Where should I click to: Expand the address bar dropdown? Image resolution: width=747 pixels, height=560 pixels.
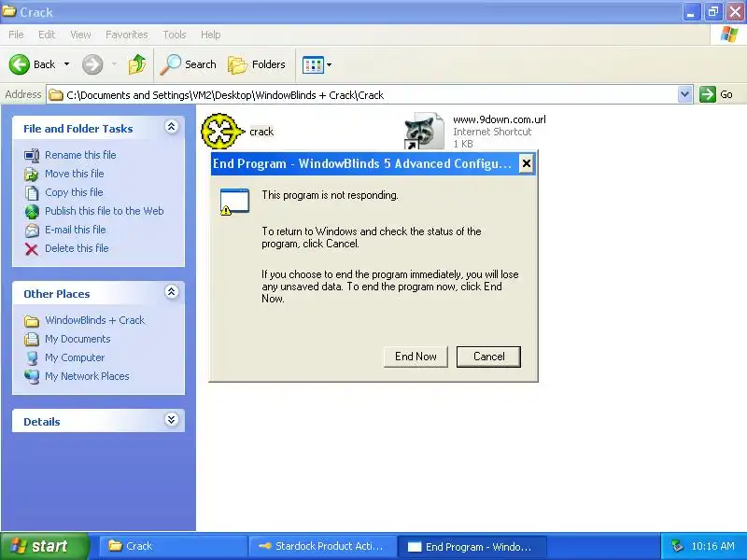(684, 94)
